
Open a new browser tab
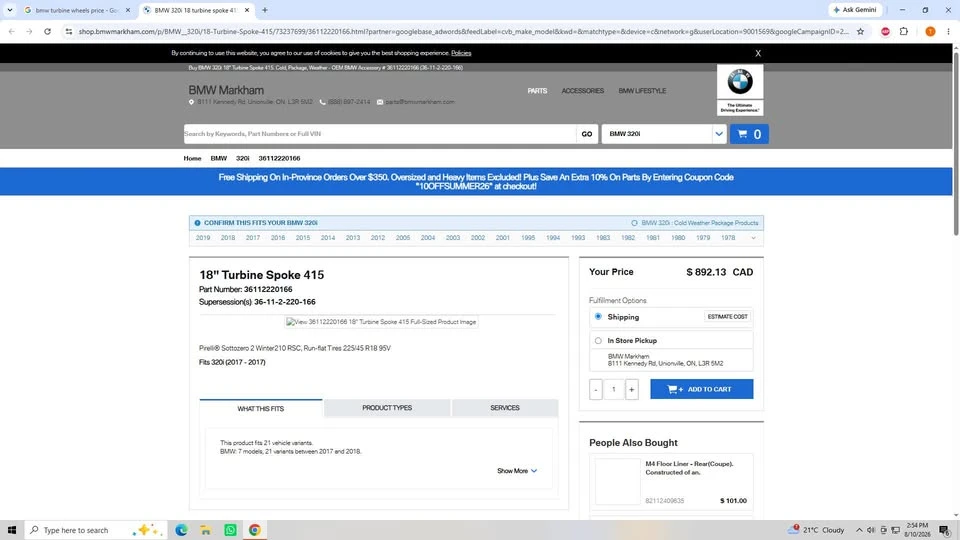(264, 10)
